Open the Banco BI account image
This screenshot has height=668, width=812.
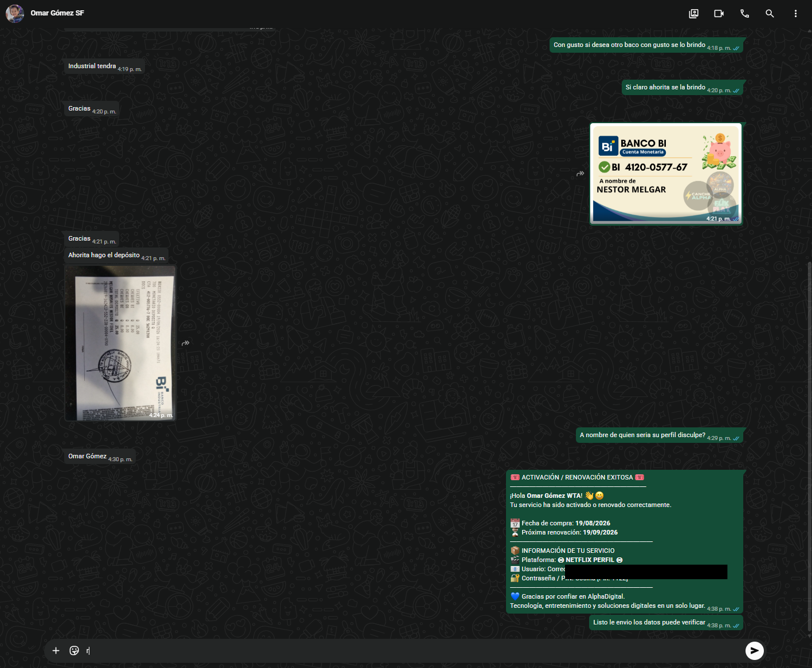point(666,174)
